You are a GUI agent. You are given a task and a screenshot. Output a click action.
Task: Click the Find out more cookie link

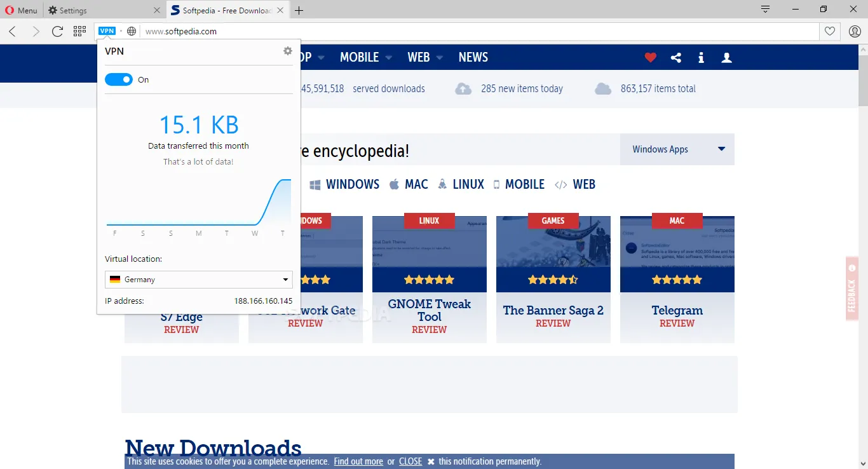coord(358,461)
